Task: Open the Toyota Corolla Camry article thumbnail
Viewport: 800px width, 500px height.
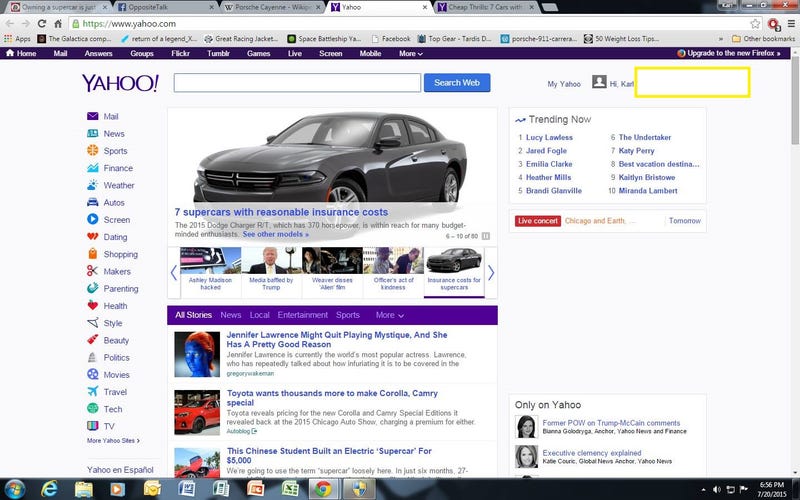Action: click(197, 413)
